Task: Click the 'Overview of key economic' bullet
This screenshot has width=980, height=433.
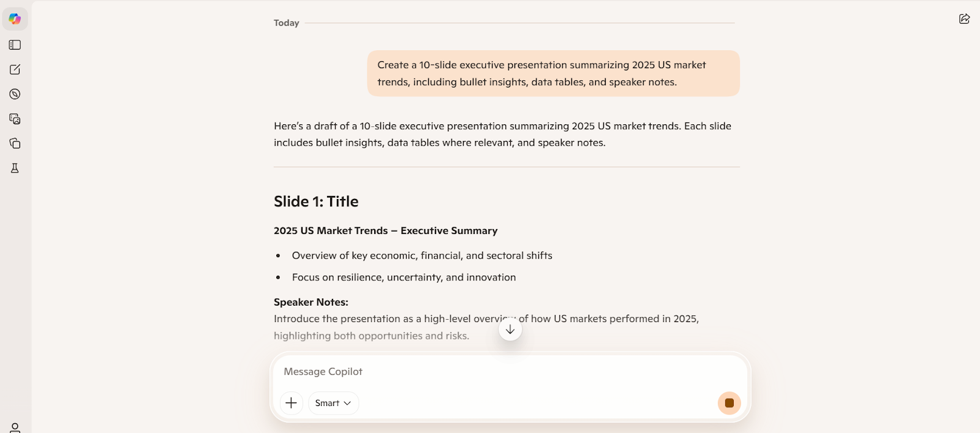Action: [x=422, y=255]
